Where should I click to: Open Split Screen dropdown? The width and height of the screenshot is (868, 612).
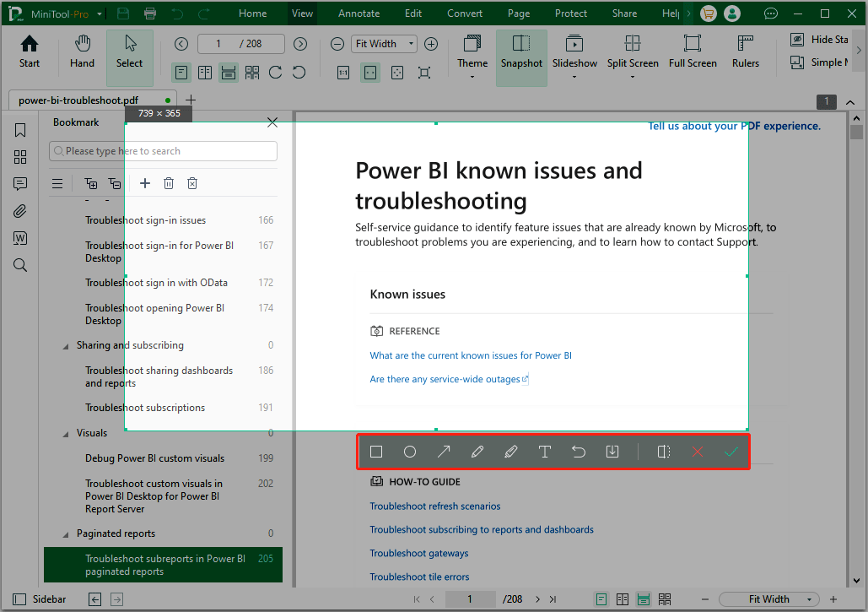[632, 77]
